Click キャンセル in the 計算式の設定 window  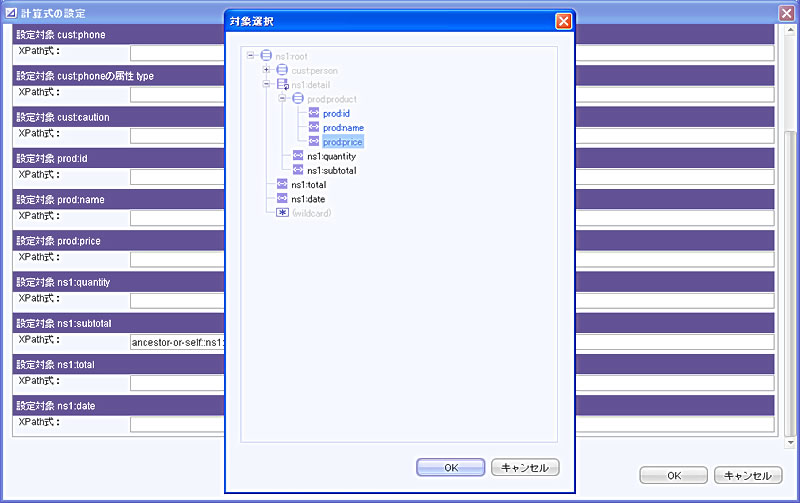[748, 475]
